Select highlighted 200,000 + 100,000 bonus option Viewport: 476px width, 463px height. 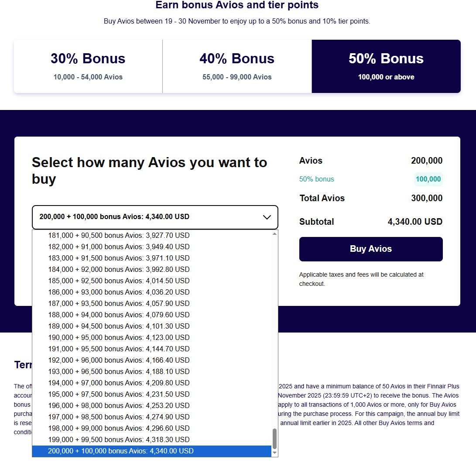coord(121,451)
